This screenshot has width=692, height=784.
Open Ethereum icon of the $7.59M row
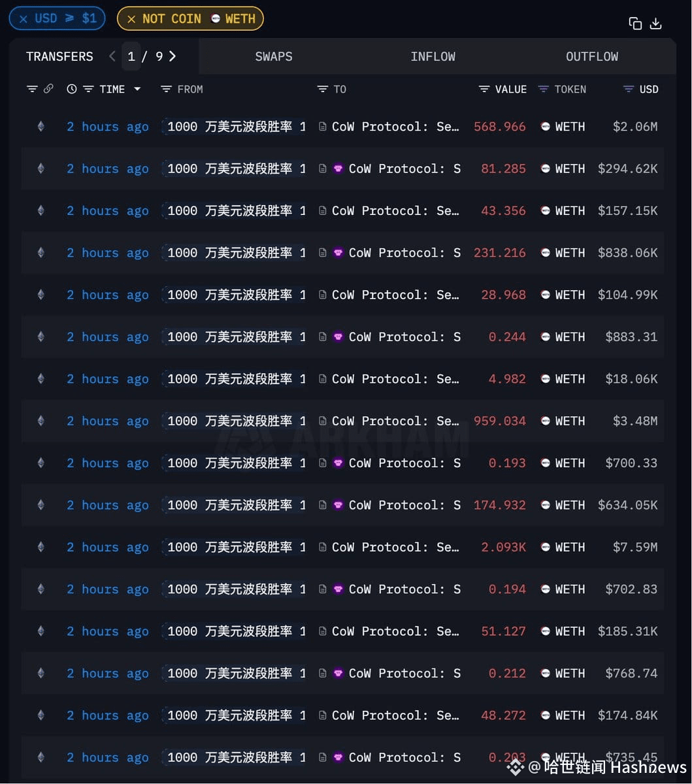coord(41,547)
